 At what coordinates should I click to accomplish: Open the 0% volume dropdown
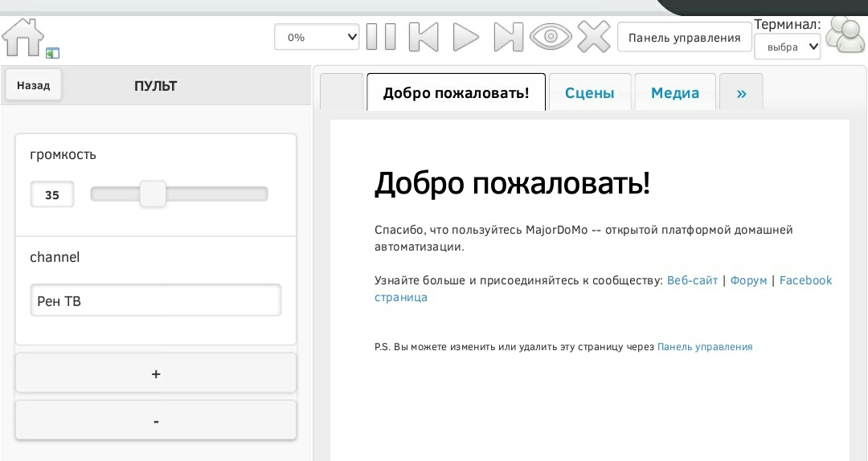317,37
